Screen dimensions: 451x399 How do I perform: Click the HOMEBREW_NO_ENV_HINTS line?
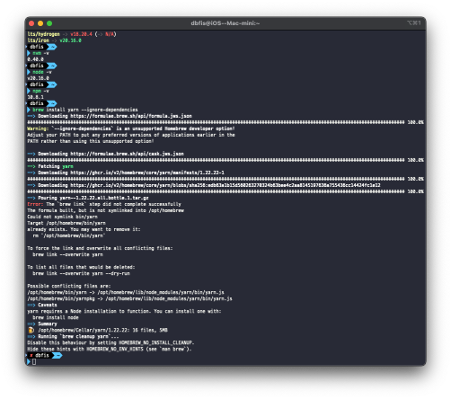(109, 349)
